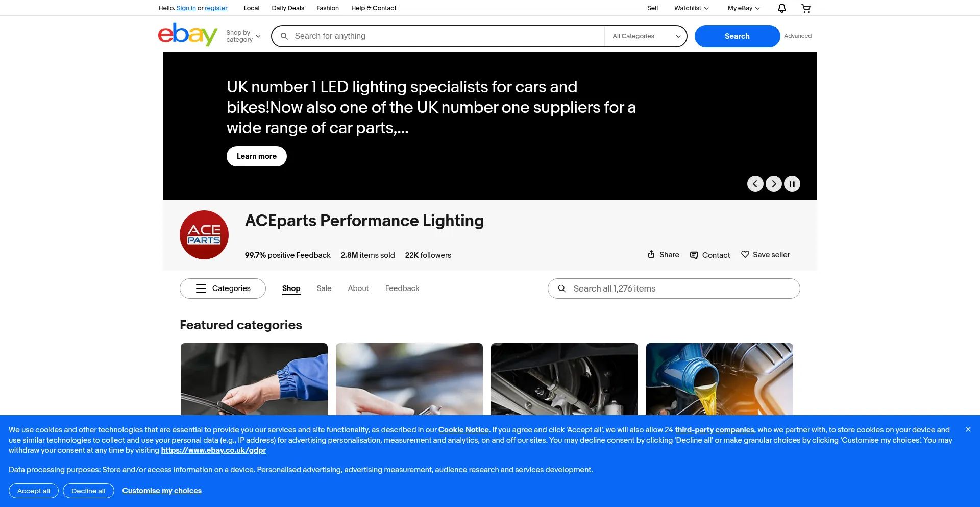Open the notifications bell icon
This screenshot has width=980, height=507.
tap(781, 8)
